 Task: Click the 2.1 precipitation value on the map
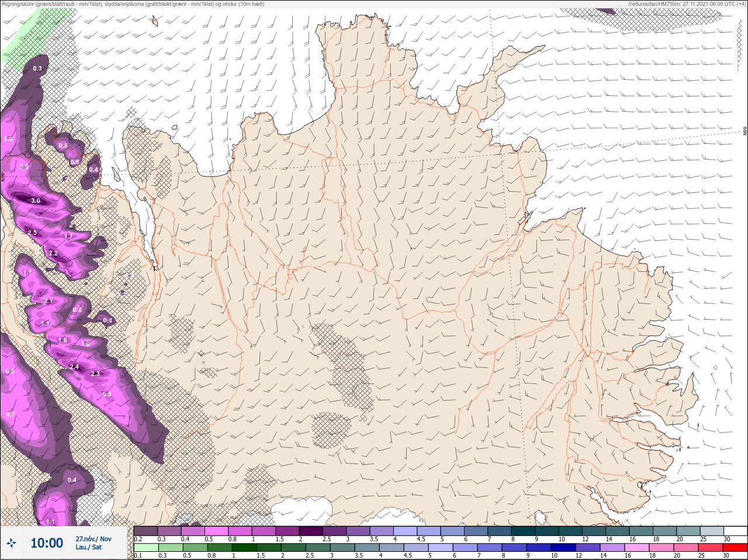click(x=49, y=300)
